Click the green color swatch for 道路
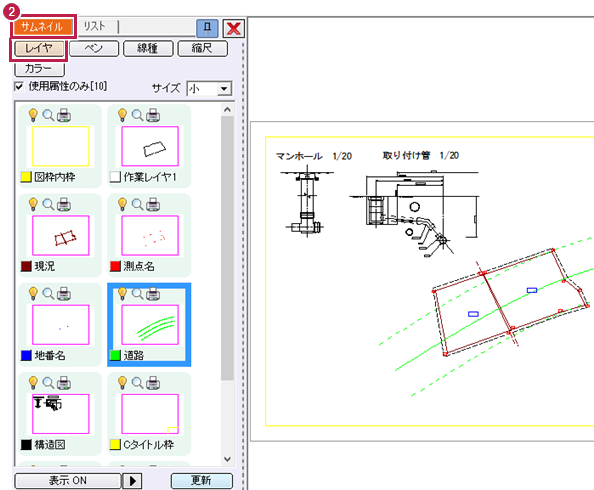Screen dimensions: 594x490 coord(115,355)
